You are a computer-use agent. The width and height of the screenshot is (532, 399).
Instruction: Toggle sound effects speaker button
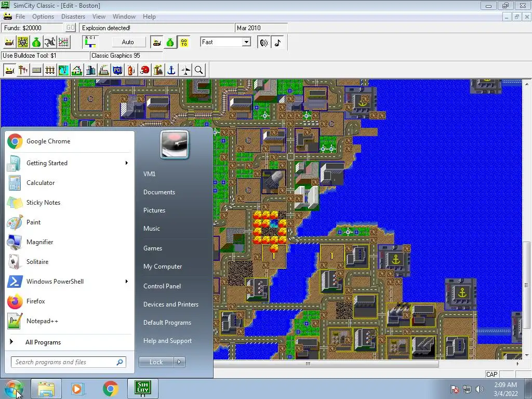pyautogui.click(x=264, y=43)
